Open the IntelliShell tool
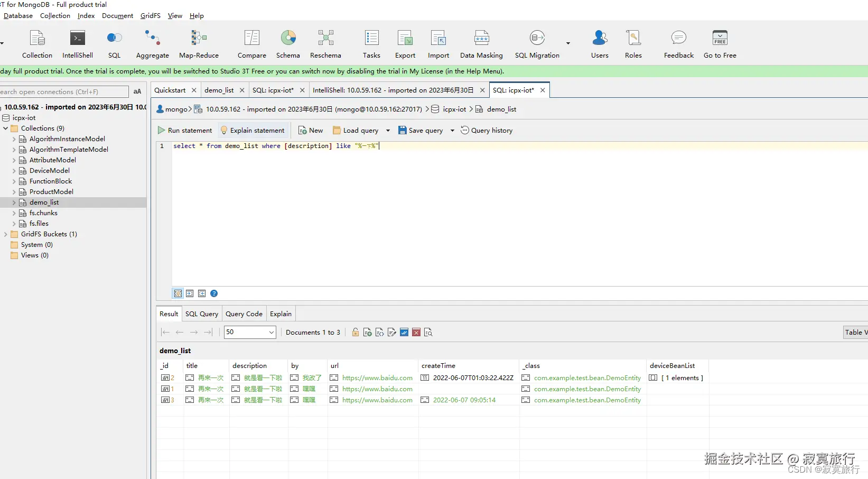This screenshot has height=479, width=868. point(77,44)
